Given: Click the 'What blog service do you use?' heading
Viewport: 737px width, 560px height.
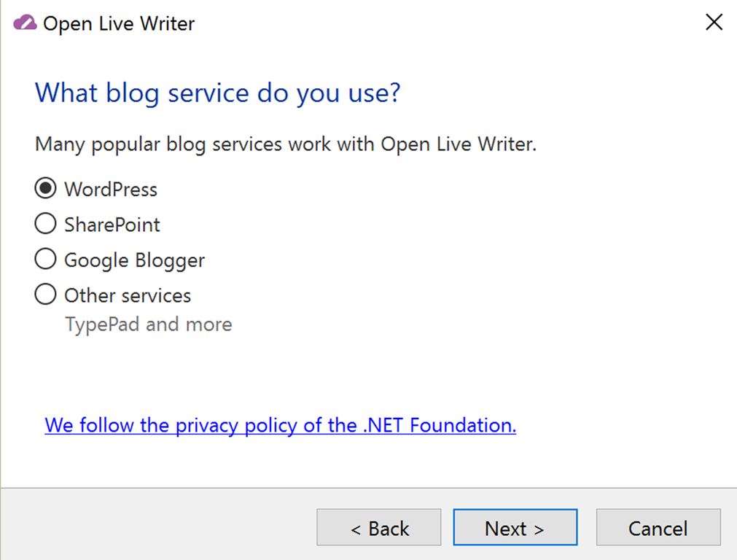Looking at the screenshot, I should pyautogui.click(x=218, y=93).
